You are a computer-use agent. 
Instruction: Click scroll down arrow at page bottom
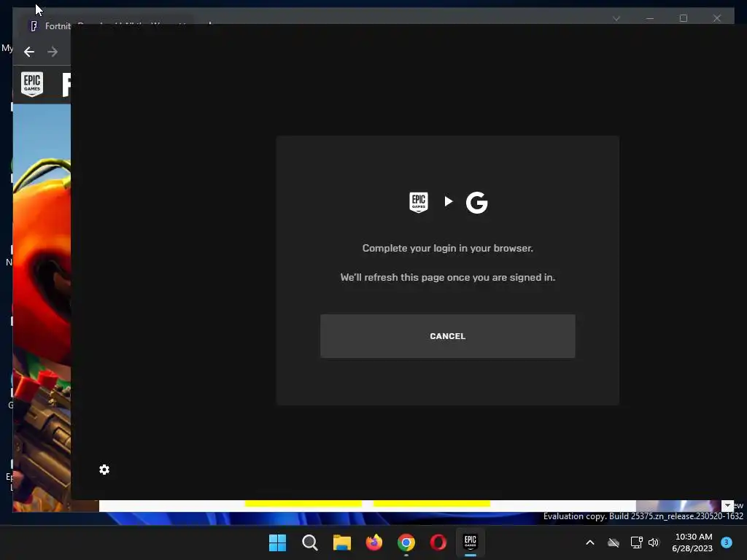click(727, 505)
